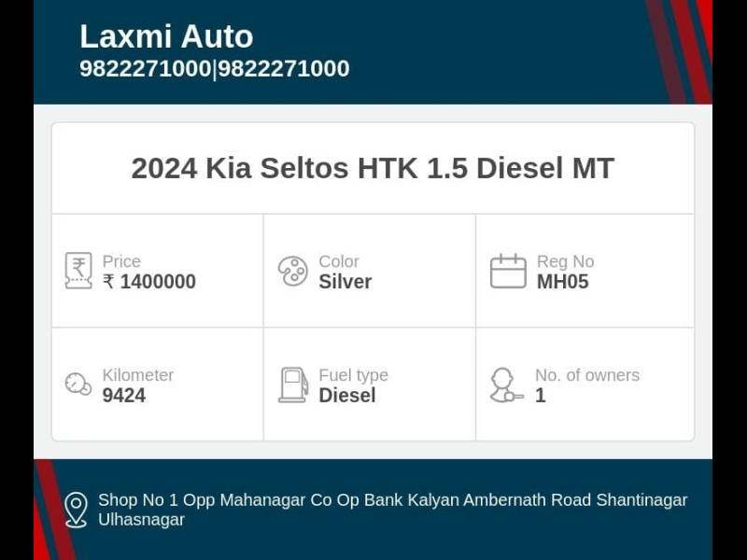The width and height of the screenshot is (747, 560).
Task: Click the rupee price receipt icon
Action: tap(78, 271)
